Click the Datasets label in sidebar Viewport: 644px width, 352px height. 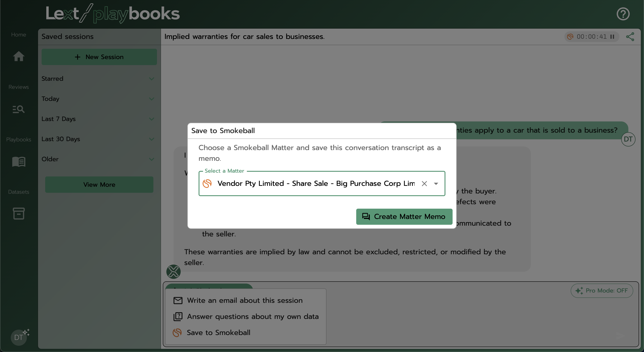coord(19,192)
